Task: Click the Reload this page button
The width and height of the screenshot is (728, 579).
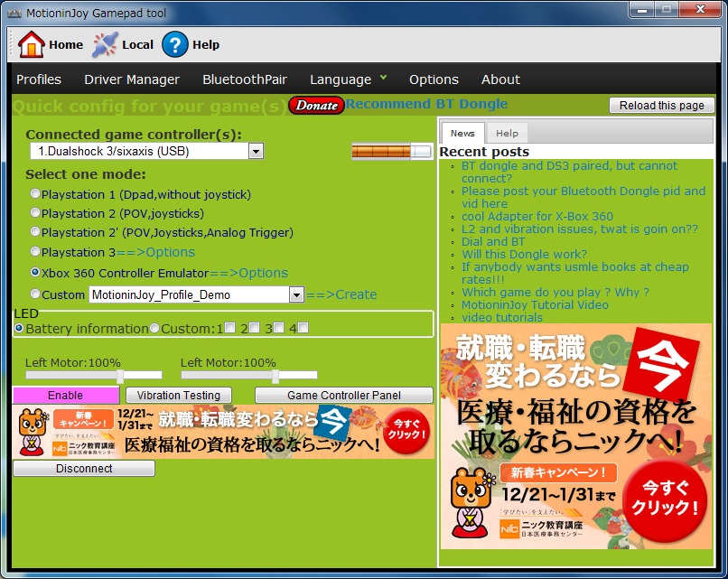Action: tap(661, 106)
